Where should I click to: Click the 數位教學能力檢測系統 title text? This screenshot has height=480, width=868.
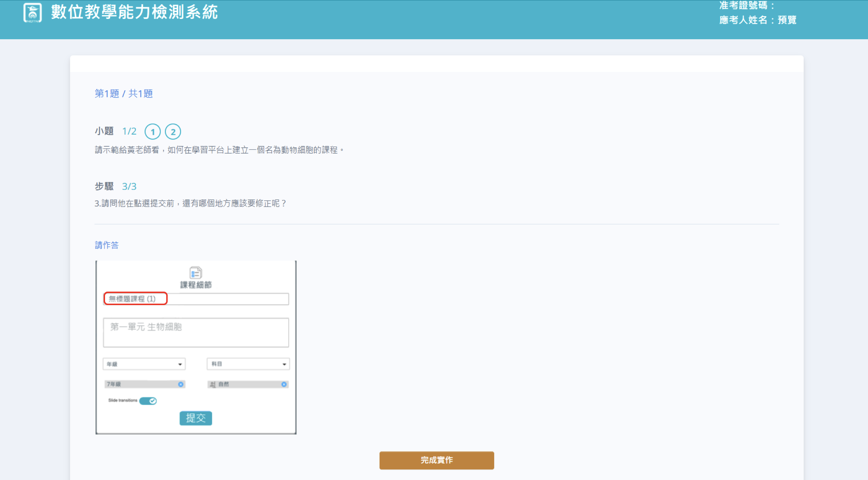coord(134,12)
